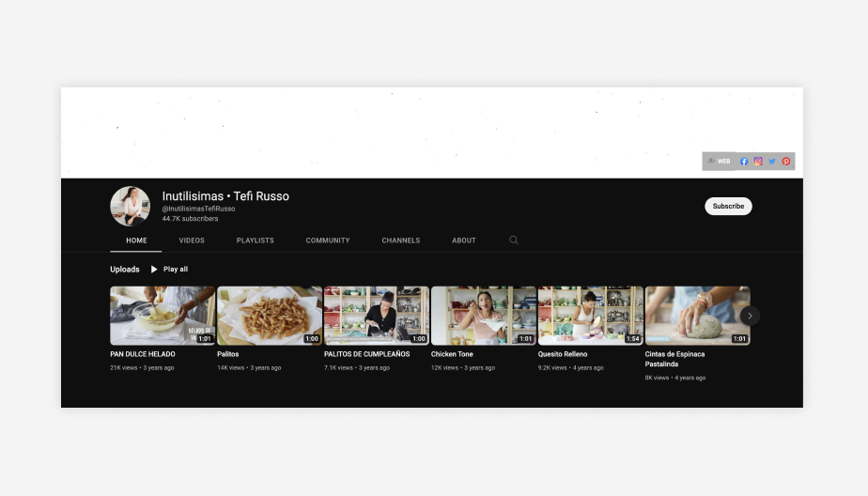Open the Palitos fries video thumbnail

270,316
